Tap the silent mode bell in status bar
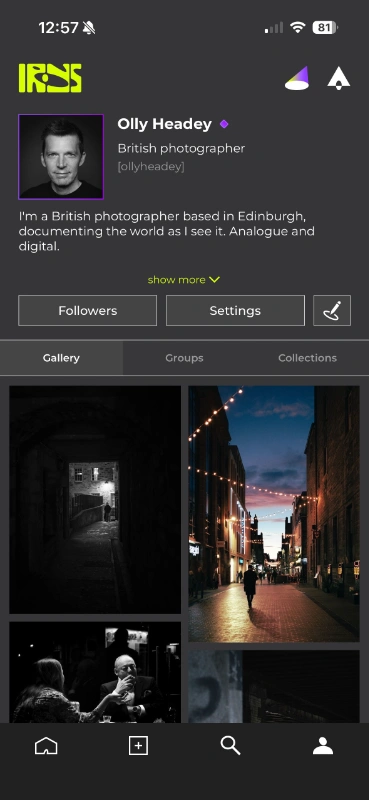Screen dimensions: 369x800 pyautogui.click(x=89, y=28)
